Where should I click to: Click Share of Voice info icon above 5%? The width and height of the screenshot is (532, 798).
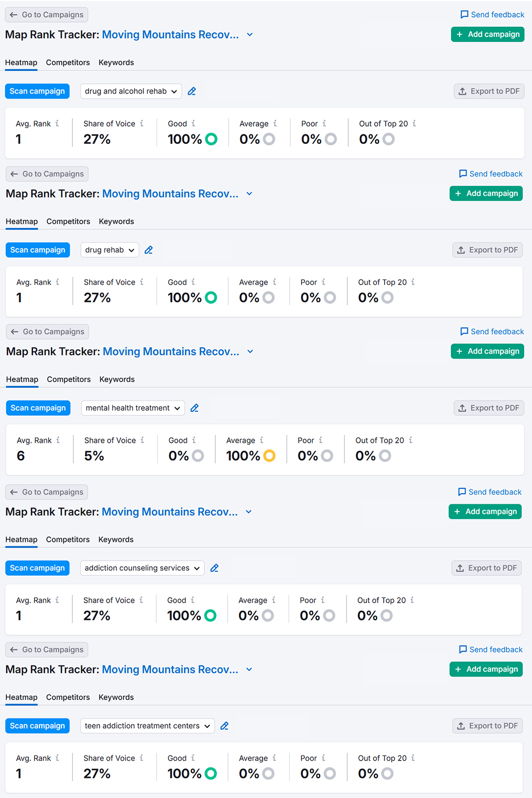142,440
